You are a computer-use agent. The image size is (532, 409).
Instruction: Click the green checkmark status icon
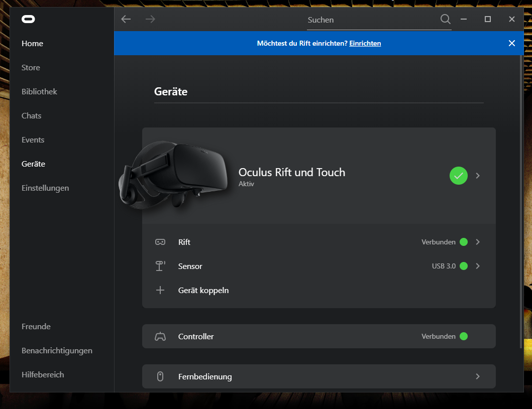[458, 176]
